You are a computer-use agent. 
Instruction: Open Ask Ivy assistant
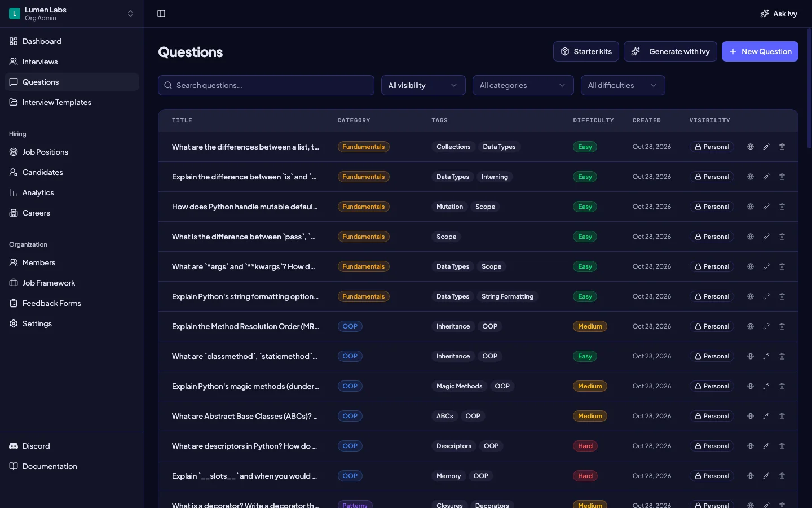tap(779, 14)
